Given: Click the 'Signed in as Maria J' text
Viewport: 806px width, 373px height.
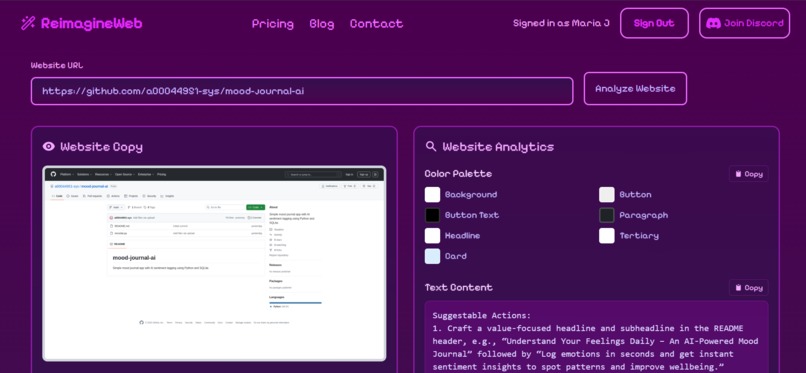Looking at the screenshot, I should [561, 23].
